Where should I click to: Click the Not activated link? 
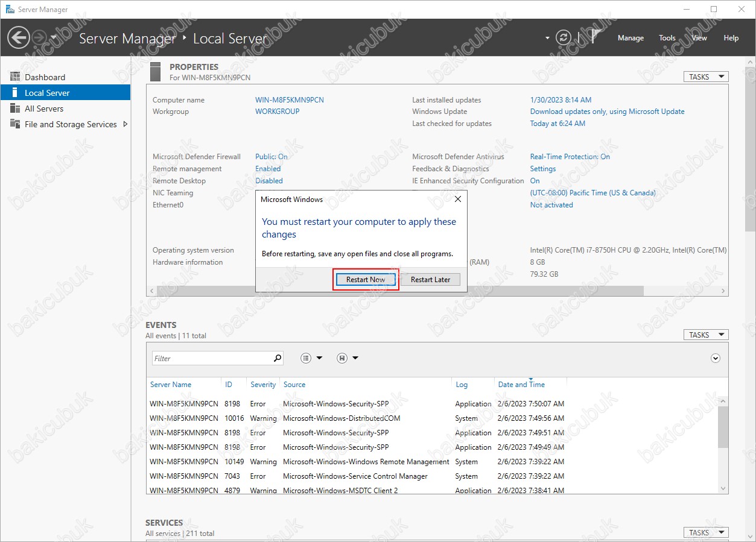tap(551, 205)
